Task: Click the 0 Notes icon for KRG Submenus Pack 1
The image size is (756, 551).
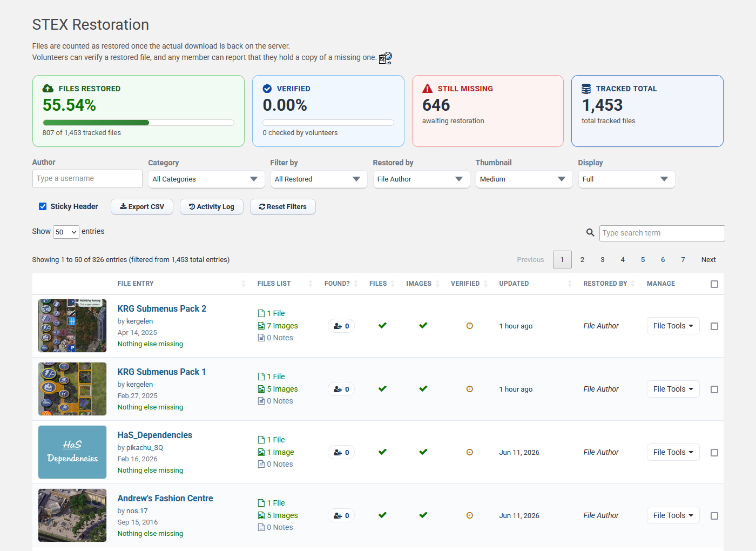Action: click(261, 401)
